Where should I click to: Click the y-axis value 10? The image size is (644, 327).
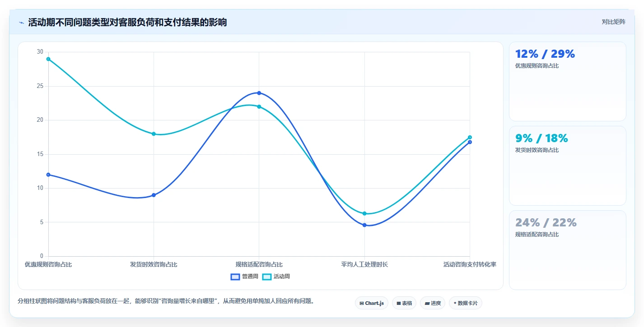click(x=40, y=188)
